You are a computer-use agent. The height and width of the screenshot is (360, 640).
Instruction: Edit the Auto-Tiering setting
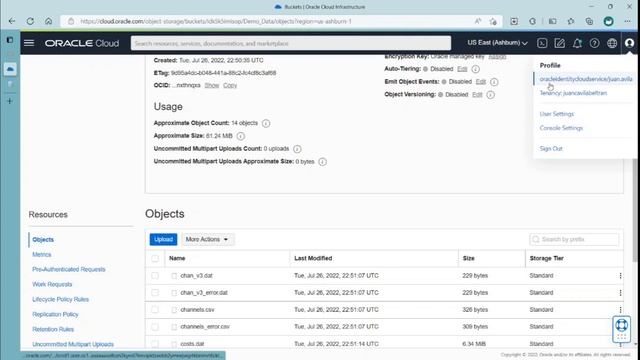coord(462,69)
